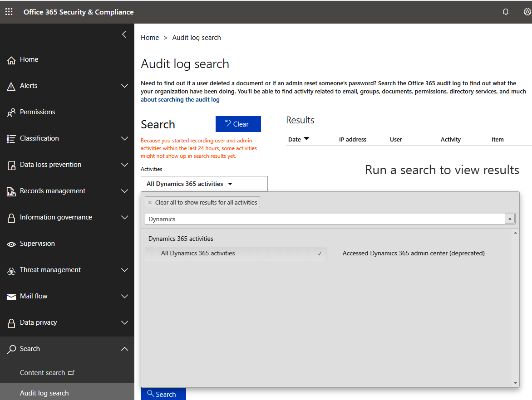This screenshot has height=400, width=532.
Task: Expand Data loss prevention chevron
Action: 124,165
